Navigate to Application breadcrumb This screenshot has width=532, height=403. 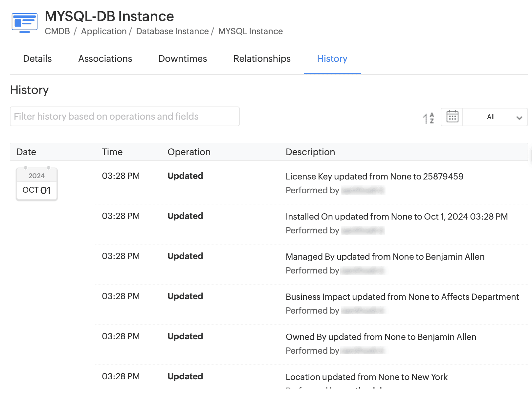pyautogui.click(x=104, y=31)
